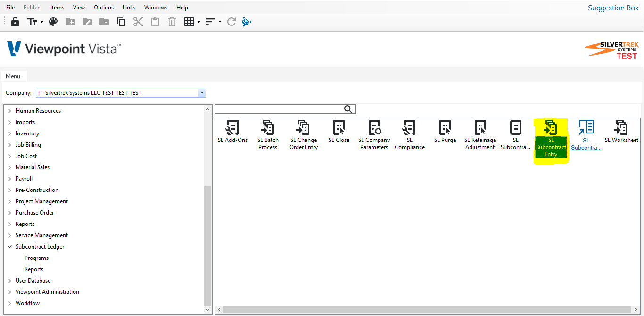
Task: Click the text size (Tt) icon
Action: [x=32, y=22]
